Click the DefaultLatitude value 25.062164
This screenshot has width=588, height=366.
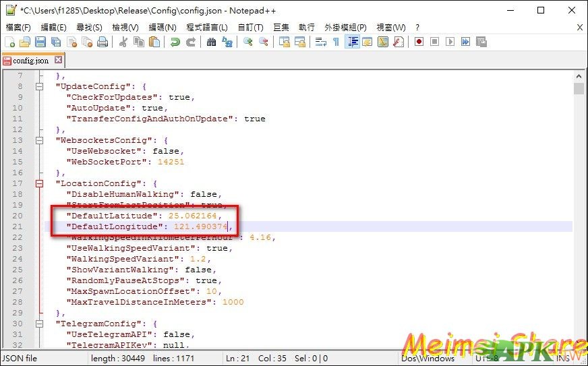click(x=192, y=216)
